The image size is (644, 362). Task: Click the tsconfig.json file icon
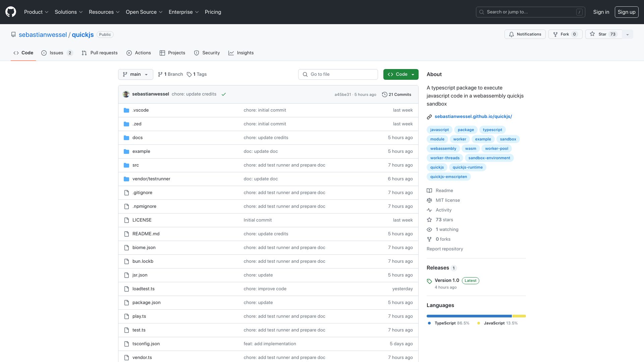tap(126, 344)
